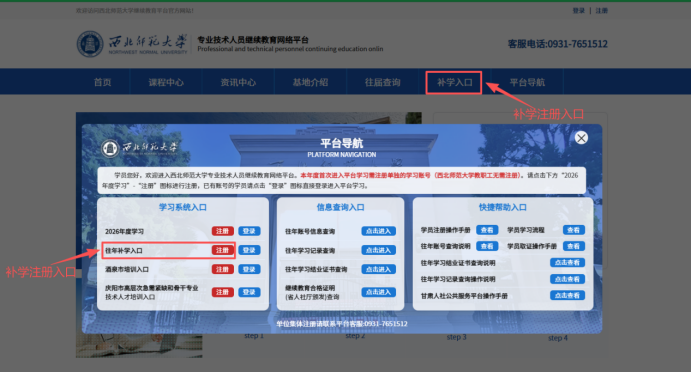Click 点击进入 for 继续教育合格证明 query
This screenshot has height=373, width=691.
(x=379, y=292)
